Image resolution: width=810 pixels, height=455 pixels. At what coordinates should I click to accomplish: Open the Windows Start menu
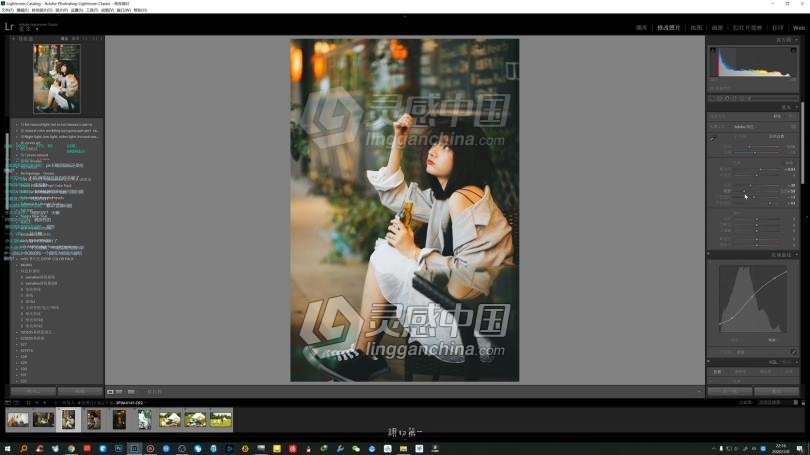(7, 449)
